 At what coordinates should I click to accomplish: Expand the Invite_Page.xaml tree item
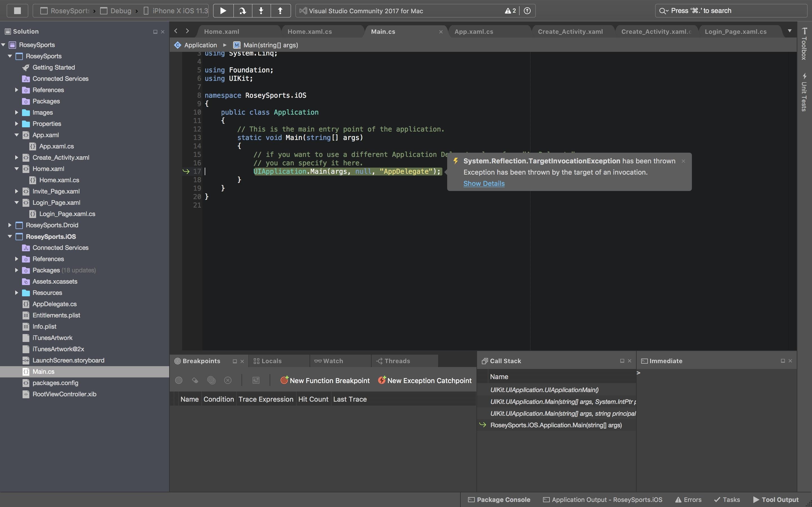click(16, 191)
